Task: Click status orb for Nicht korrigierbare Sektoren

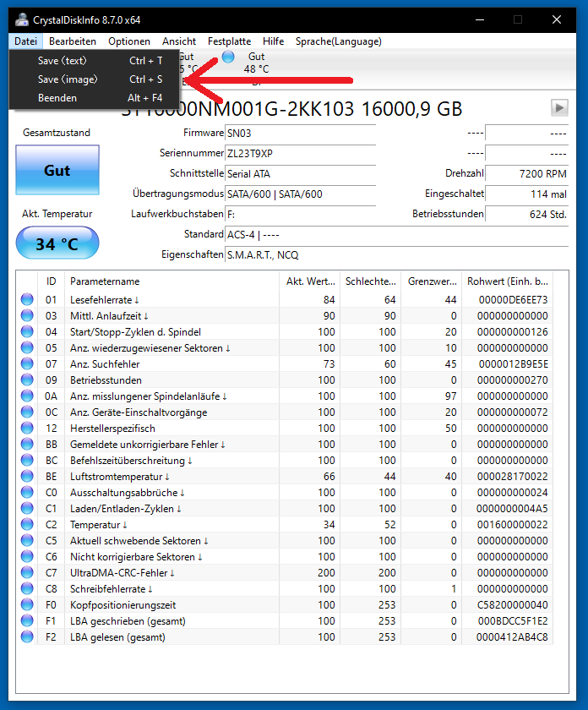Action: (27, 556)
